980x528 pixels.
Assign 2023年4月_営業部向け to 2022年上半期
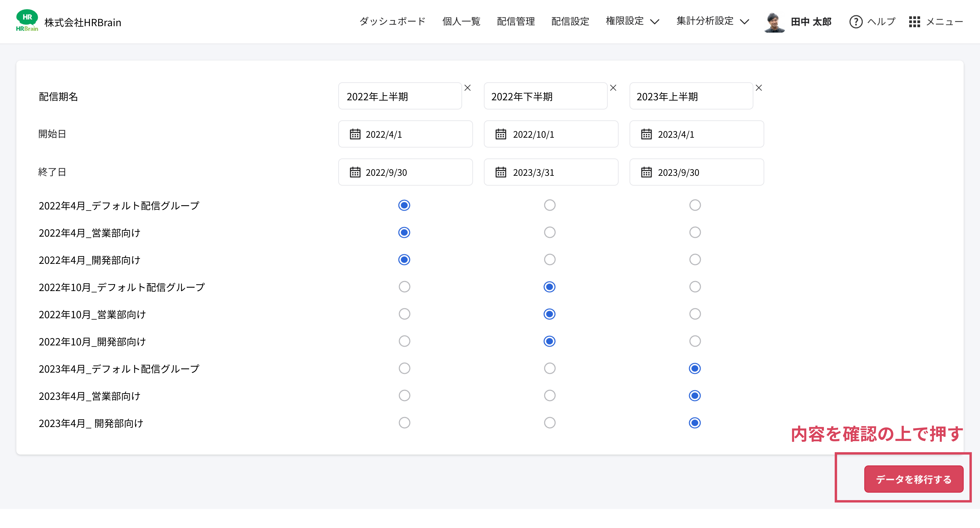pos(404,396)
